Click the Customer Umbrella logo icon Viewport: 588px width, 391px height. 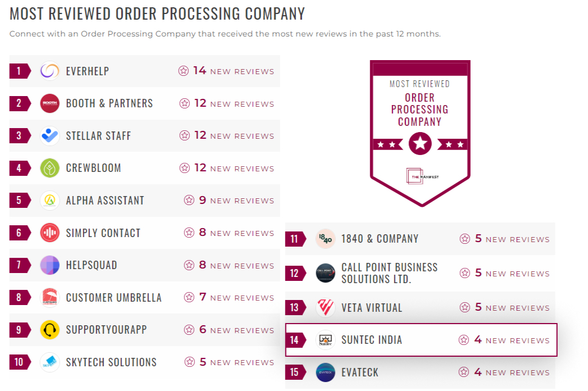point(50,298)
